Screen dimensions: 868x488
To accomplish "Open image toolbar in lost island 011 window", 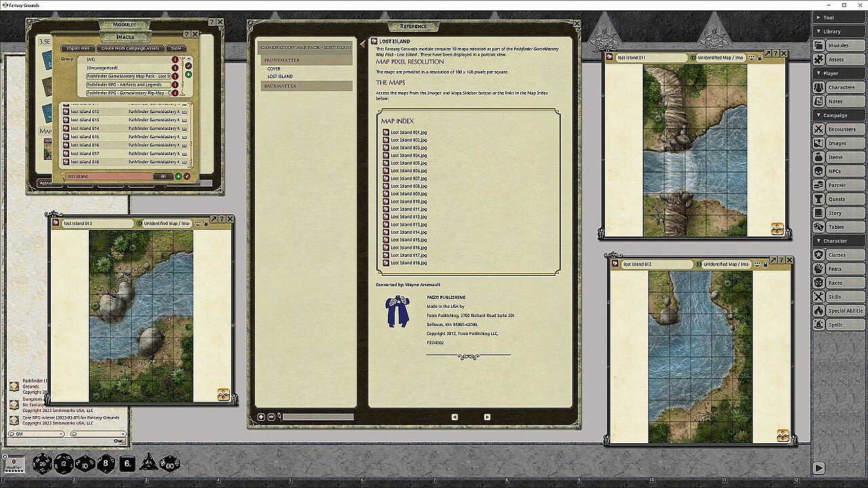I will 777,229.
